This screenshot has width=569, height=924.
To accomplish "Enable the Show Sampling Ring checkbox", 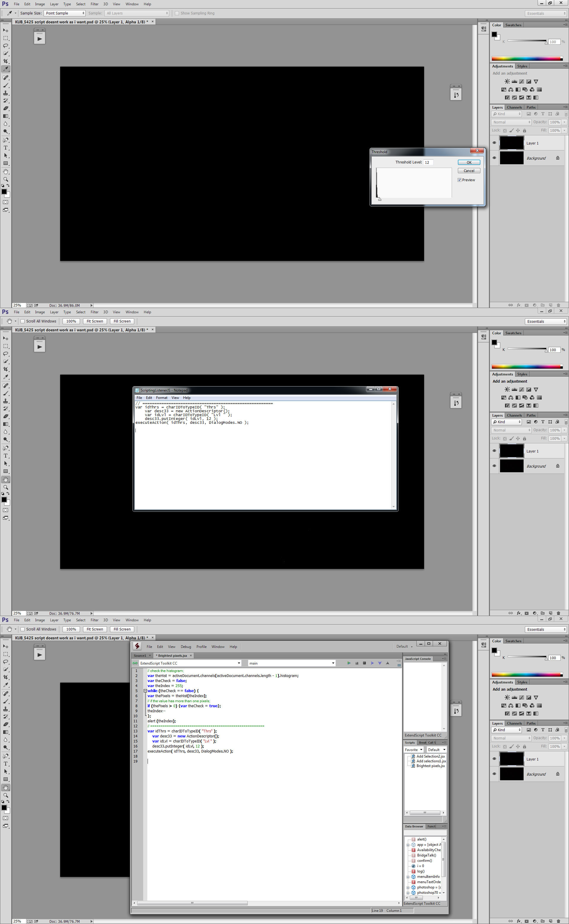I will pyautogui.click(x=177, y=13).
